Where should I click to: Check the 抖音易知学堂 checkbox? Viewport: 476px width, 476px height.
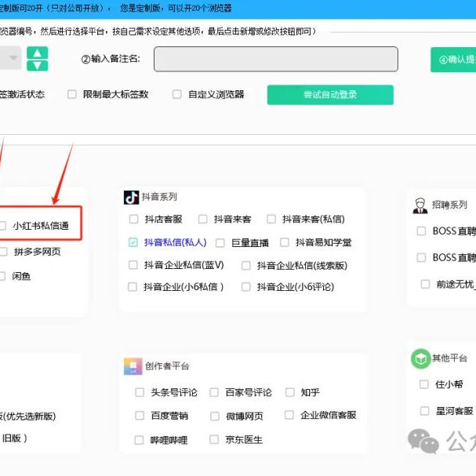[285, 242]
